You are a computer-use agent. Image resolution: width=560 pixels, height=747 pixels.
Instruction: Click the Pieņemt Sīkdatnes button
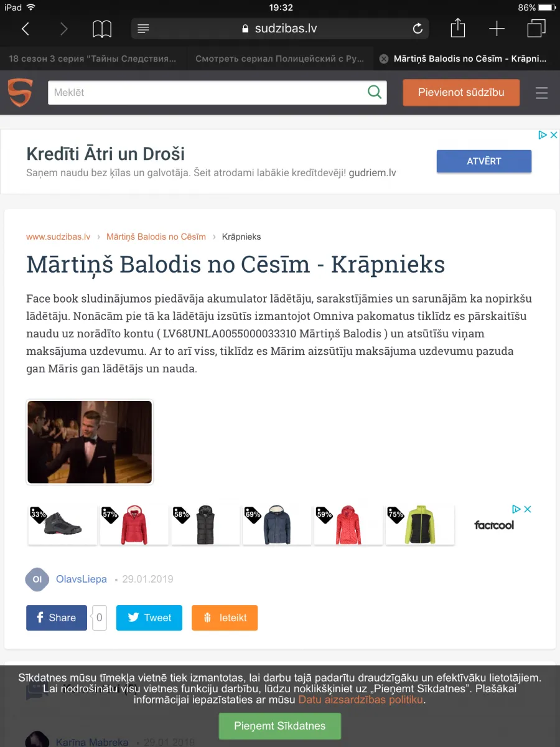(280, 726)
